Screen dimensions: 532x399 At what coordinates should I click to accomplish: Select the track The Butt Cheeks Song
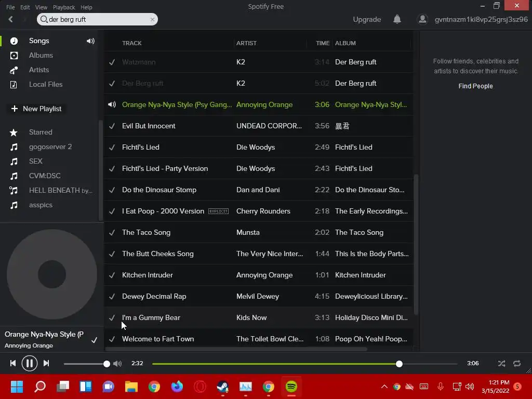[158, 254]
